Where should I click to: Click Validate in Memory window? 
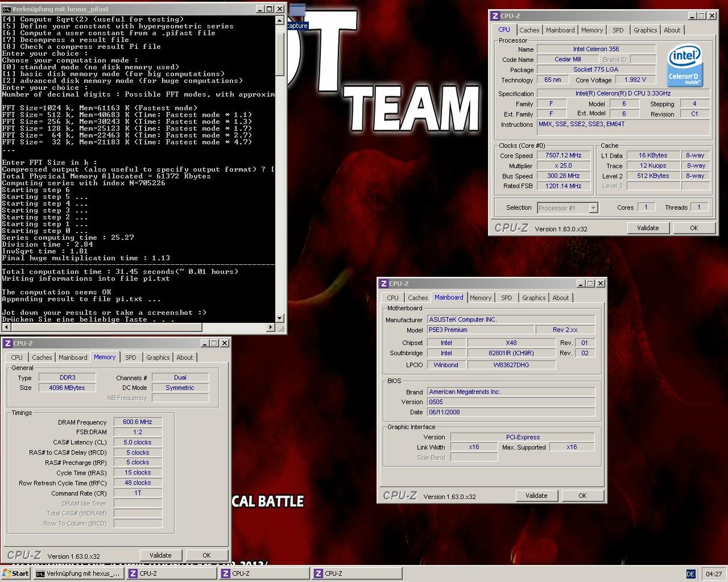(160, 555)
